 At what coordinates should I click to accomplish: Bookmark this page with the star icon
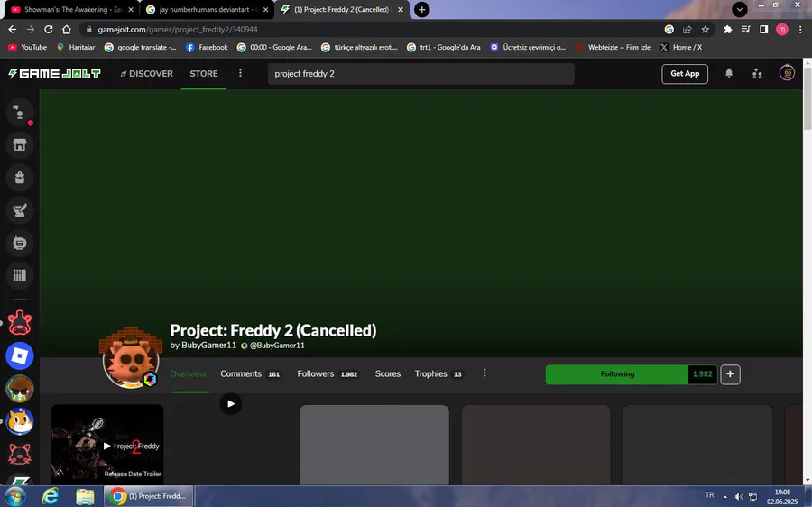[706, 30]
